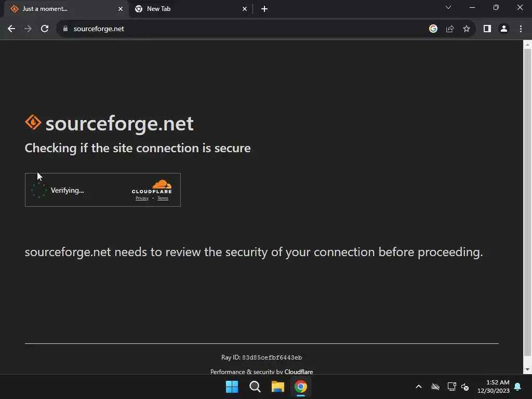This screenshot has height=399, width=532.
Task: Open the Cloudflare Terms link
Action: coord(163,198)
